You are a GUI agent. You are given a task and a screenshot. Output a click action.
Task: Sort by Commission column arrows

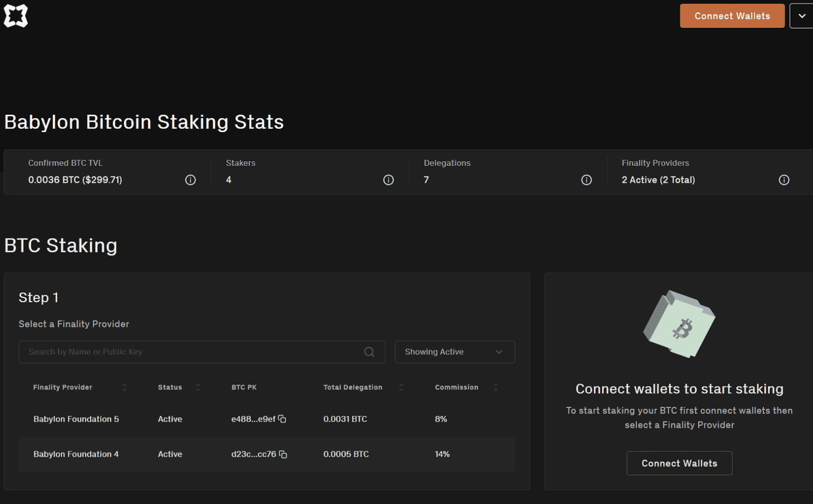496,387
